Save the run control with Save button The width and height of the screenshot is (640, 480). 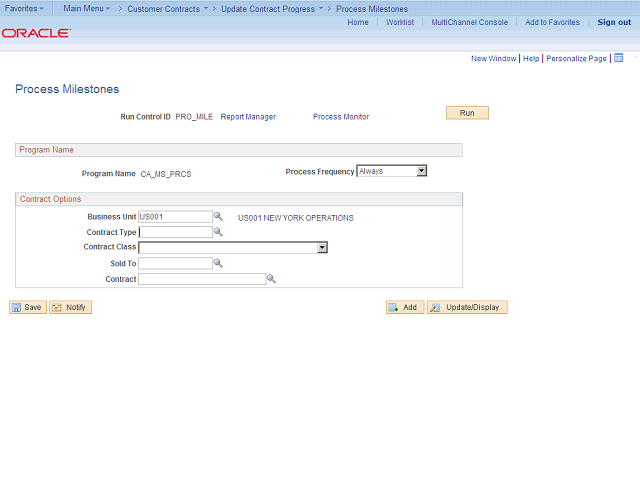click(x=27, y=307)
